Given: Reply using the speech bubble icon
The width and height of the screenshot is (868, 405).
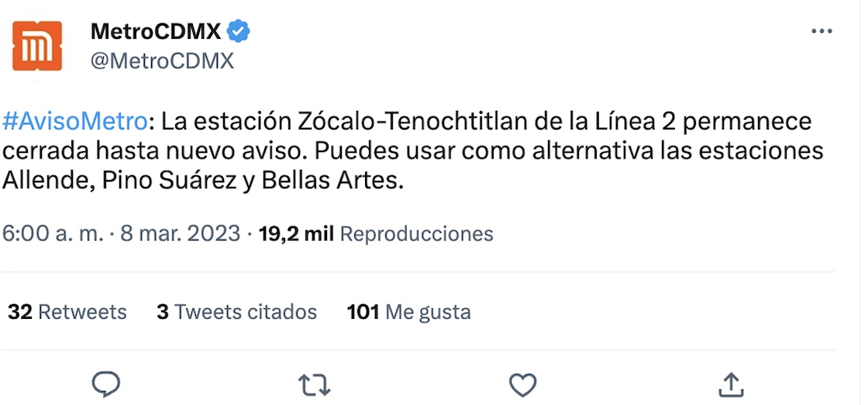Looking at the screenshot, I should pyautogui.click(x=106, y=383).
